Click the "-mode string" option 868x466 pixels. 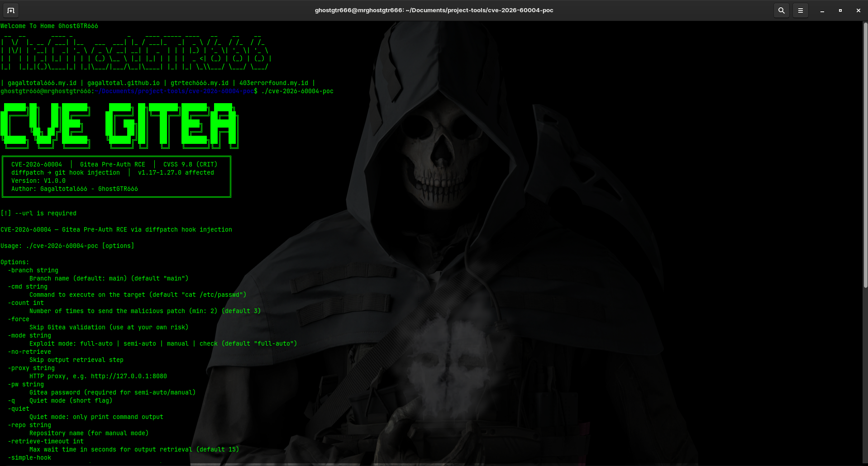tap(29, 336)
